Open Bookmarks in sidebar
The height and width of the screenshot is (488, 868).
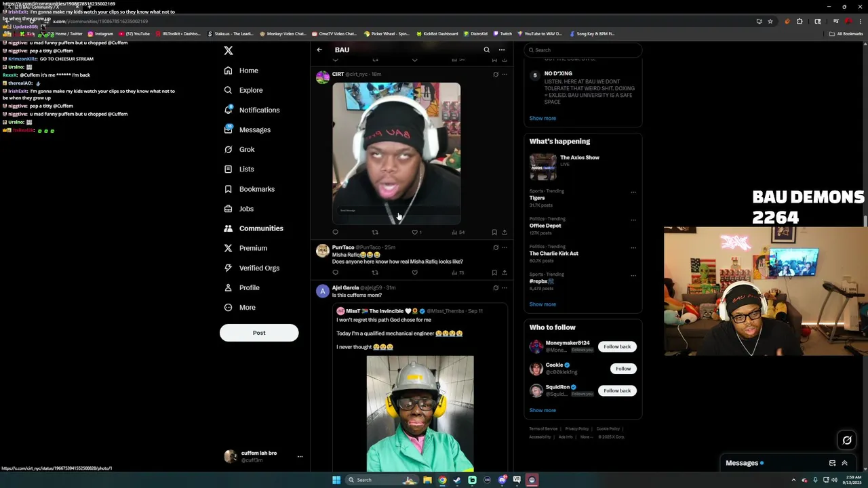tap(249, 189)
